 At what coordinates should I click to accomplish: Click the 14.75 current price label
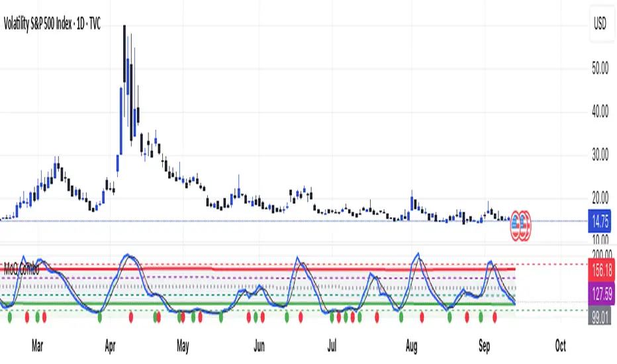pos(600,221)
